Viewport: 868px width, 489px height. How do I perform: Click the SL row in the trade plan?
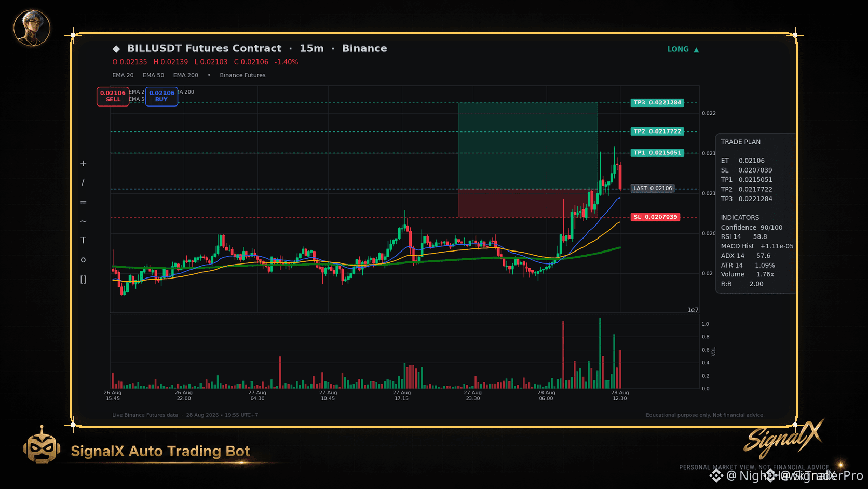coord(747,170)
